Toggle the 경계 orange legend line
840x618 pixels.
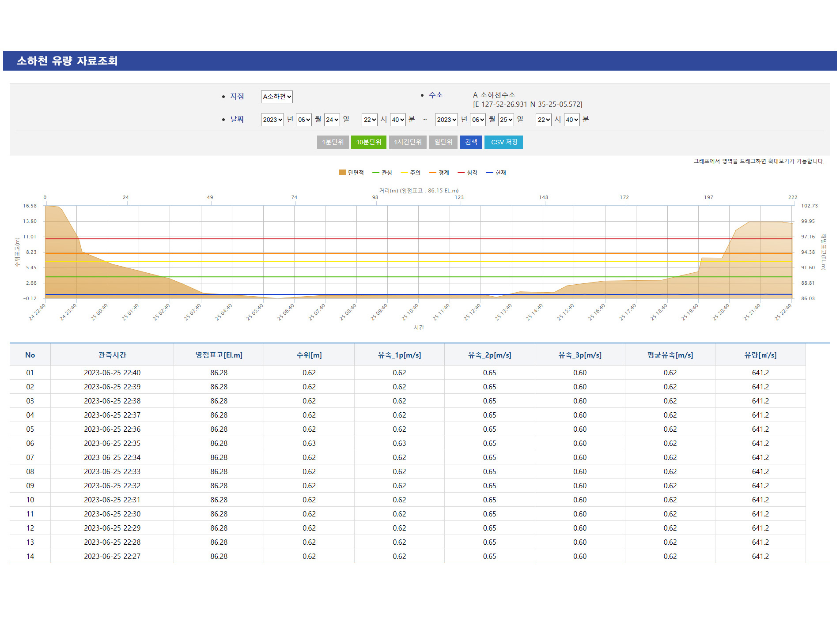(x=439, y=173)
